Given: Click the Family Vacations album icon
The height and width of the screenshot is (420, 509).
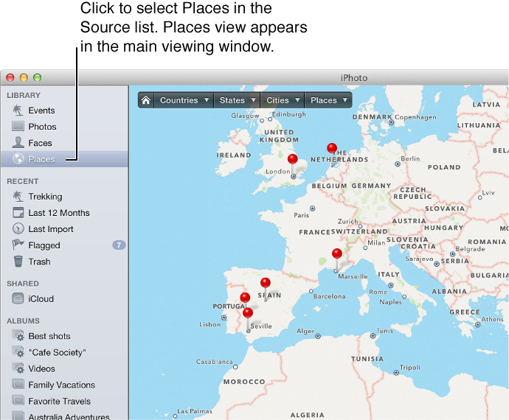Looking at the screenshot, I should point(18,385).
